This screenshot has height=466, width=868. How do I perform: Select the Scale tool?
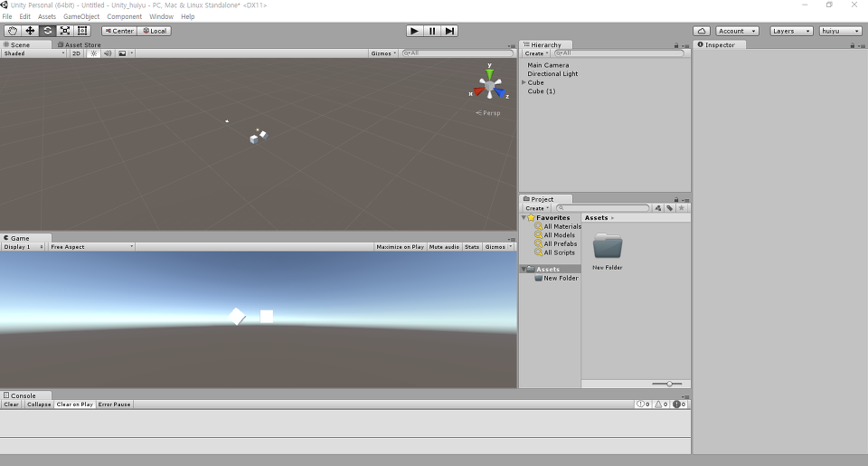point(65,31)
